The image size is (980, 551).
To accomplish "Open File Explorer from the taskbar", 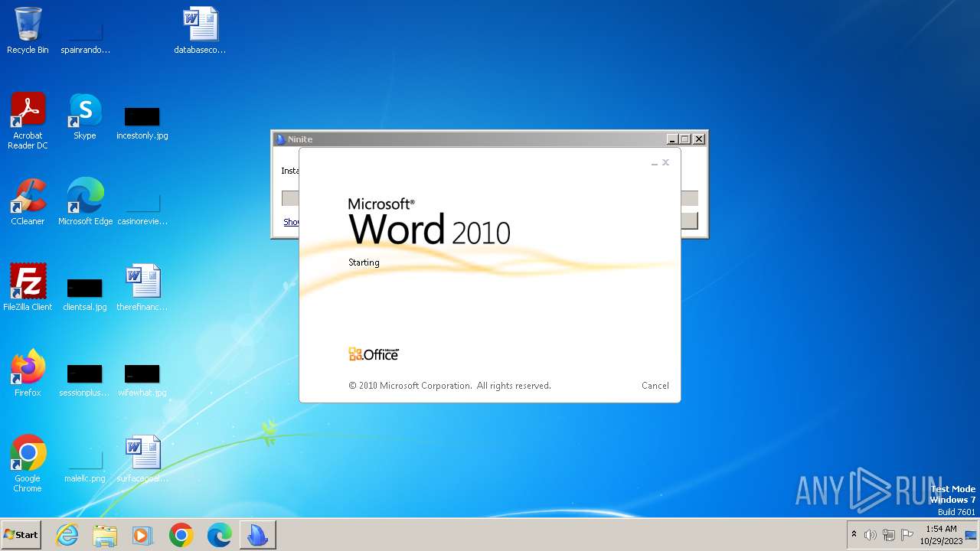I will pyautogui.click(x=105, y=535).
